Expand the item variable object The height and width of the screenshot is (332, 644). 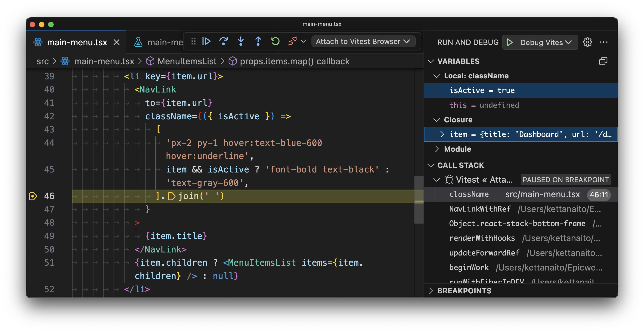point(442,134)
